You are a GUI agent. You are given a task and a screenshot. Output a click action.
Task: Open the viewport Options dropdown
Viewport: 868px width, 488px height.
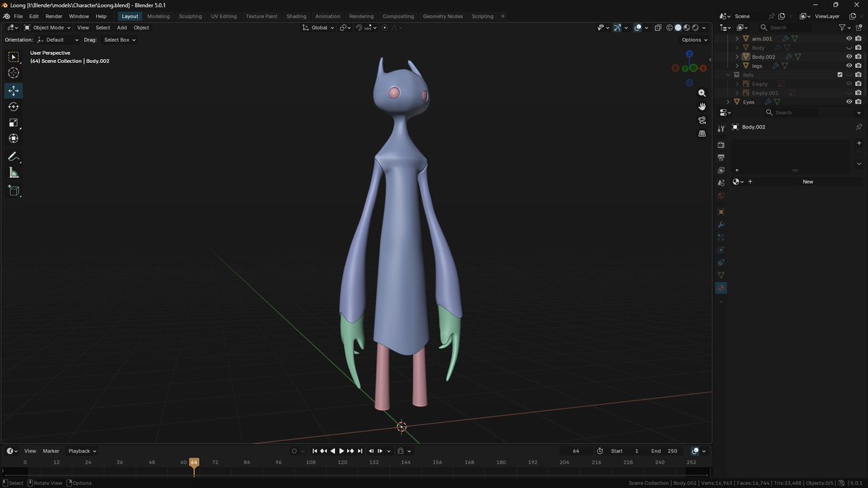pyautogui.click(x=694, y=40)
